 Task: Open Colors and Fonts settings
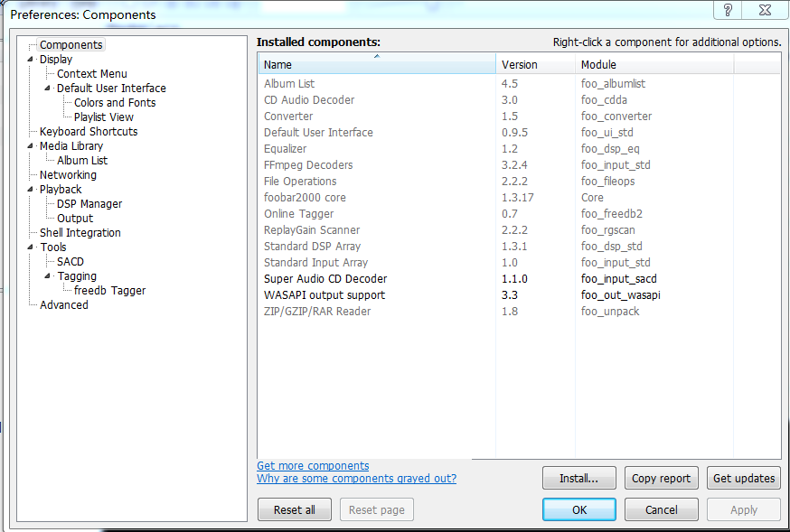[x=115, y=103]
